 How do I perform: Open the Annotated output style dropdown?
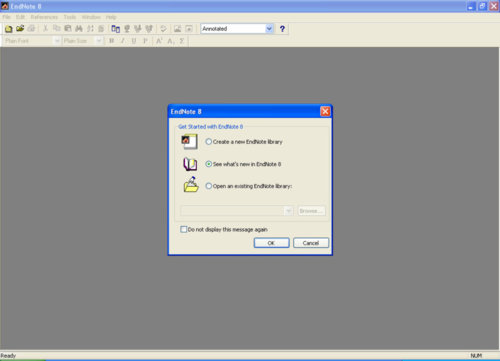coord(269,29)
